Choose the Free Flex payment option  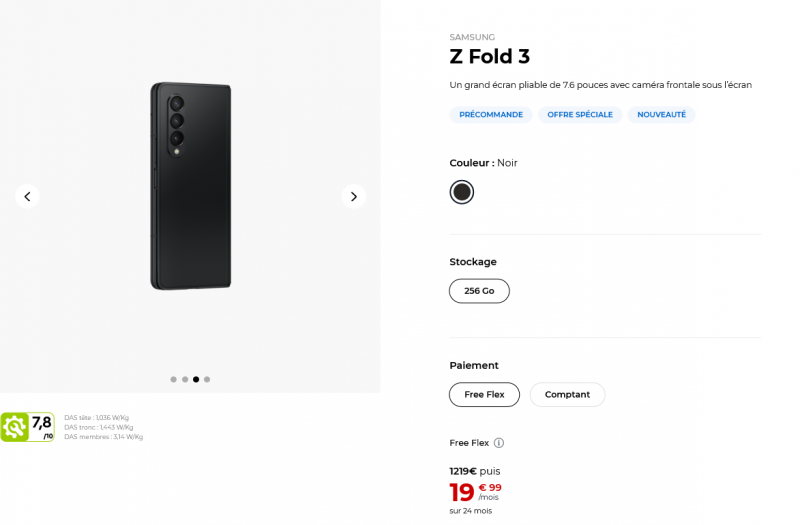[484, 395]
